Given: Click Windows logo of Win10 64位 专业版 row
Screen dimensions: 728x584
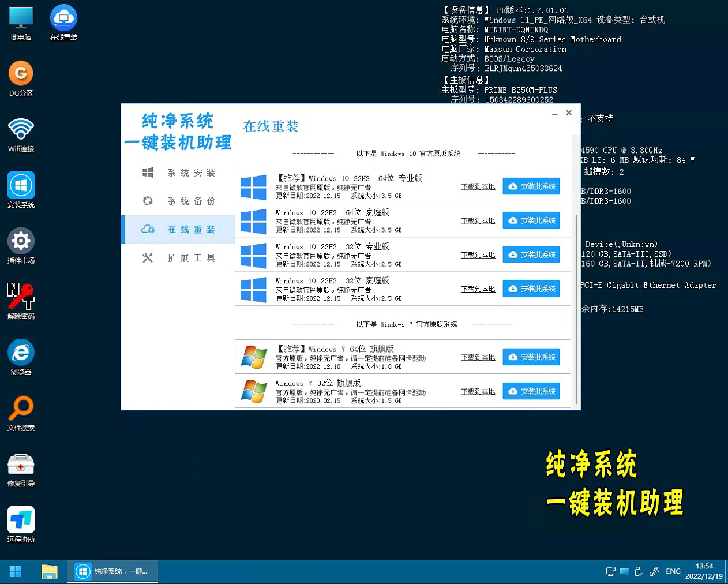Looking at the screenshot, I should tap(253, 187).
